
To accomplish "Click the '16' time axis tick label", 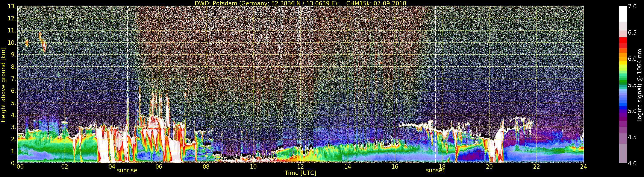I will click(x=395, y=166).
